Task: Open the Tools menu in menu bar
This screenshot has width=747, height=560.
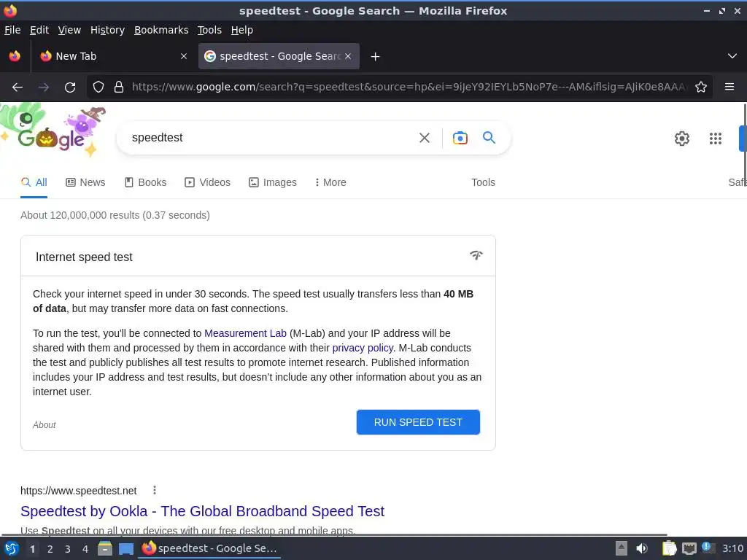Action: (209, 30)
